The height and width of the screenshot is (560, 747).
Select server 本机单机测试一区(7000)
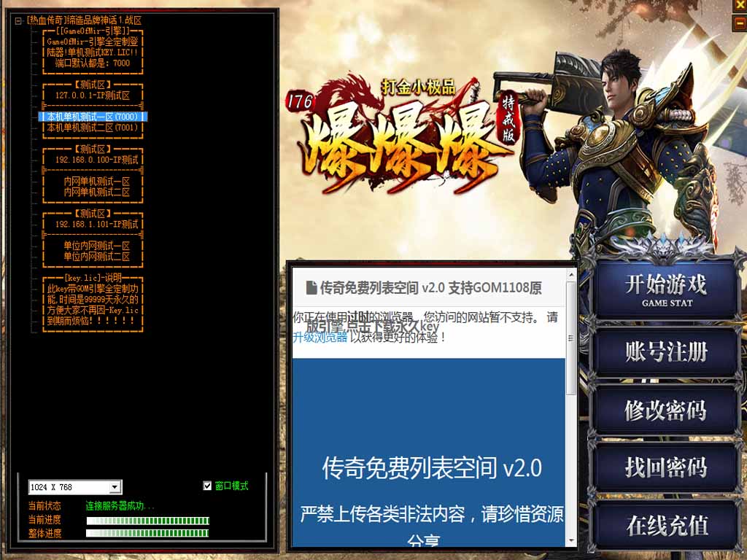[93, 117]
